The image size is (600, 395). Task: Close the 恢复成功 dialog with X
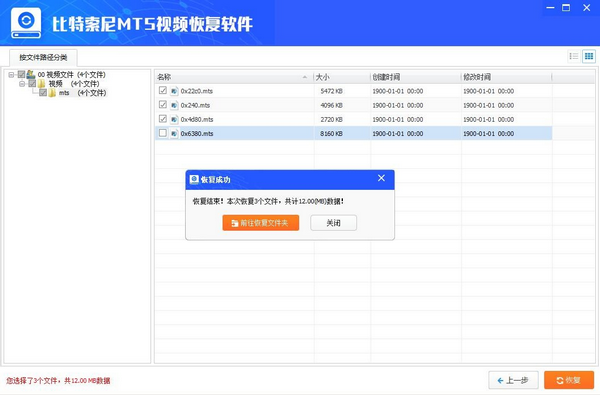[381, 178]
